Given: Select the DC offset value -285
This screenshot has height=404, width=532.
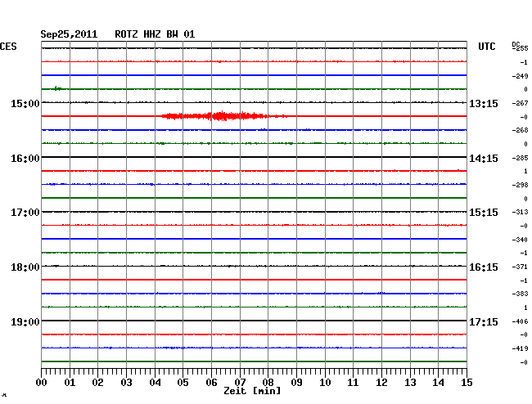Looking at the screenshot, I should pos(520,158).
